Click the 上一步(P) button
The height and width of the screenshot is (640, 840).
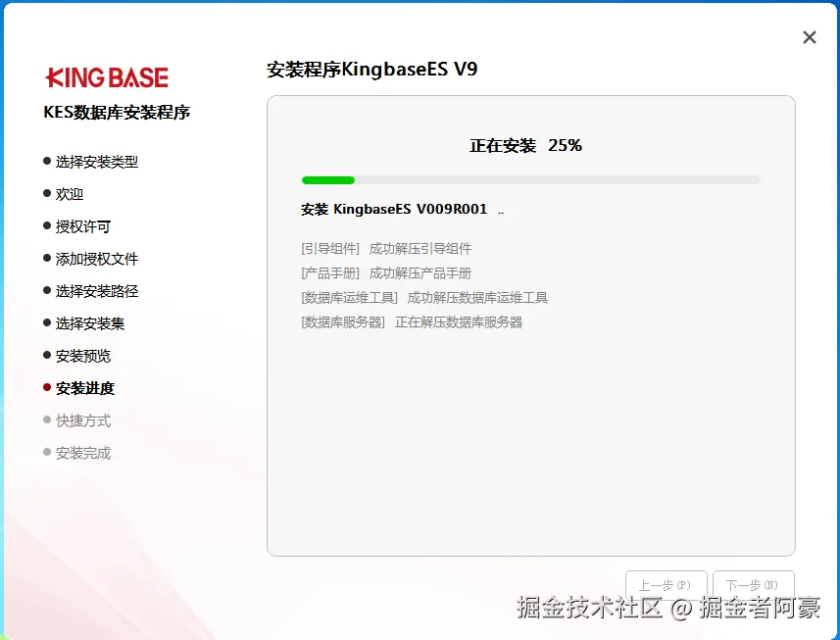(666, 585)
